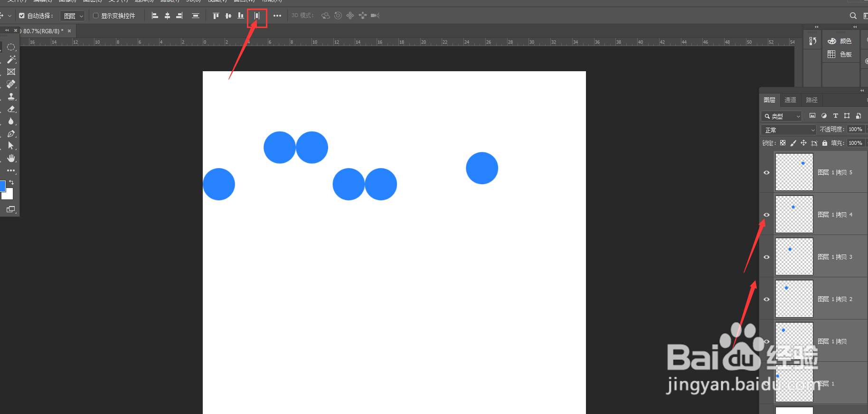Screen dimensions: 868x414
Task: Click the 不透明度 100% field
Action: click(855, 129)
